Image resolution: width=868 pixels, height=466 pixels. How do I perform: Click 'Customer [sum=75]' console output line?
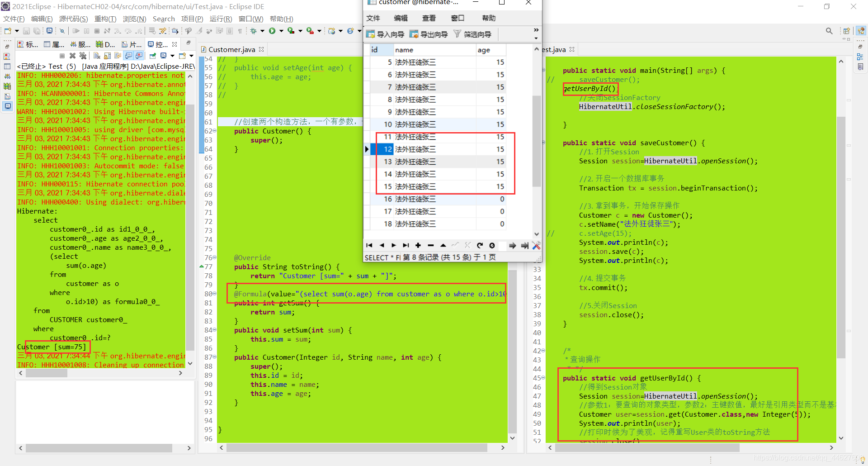pos(52,347)
